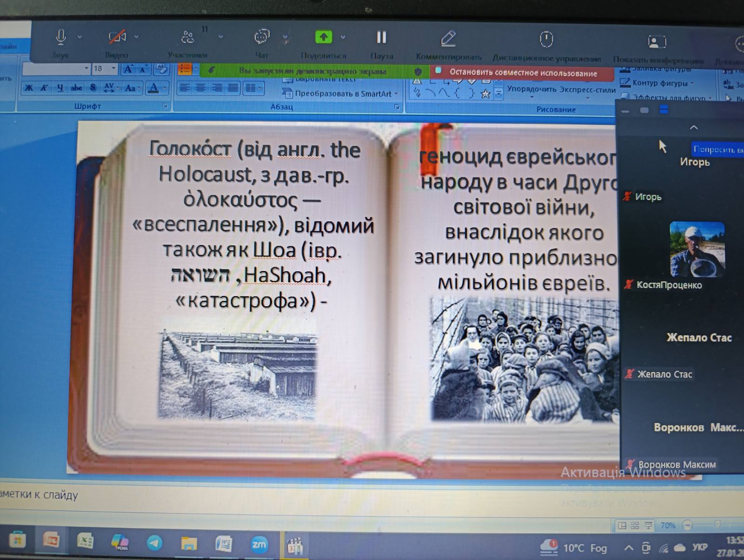Open the font name combo box
Viewport: 744px width, 560px height.
pyautogui.click(x=56, y=69)
